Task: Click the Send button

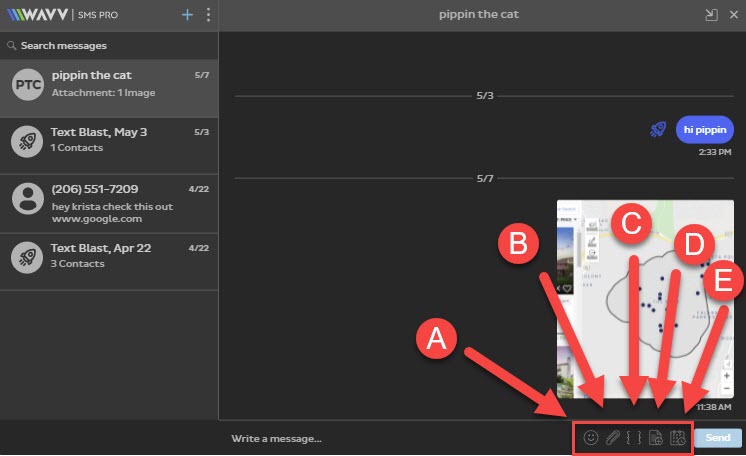Action: tap(718, 438)
